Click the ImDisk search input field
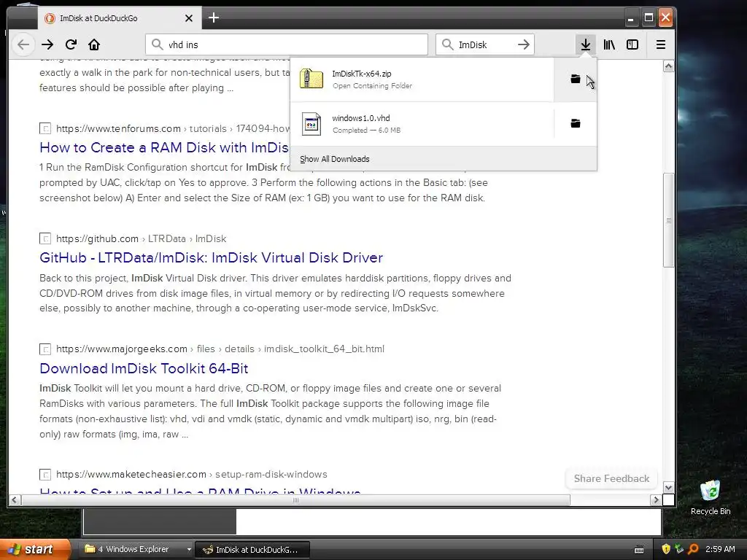Viewport: 747px width, 560px height. point(485,44)
